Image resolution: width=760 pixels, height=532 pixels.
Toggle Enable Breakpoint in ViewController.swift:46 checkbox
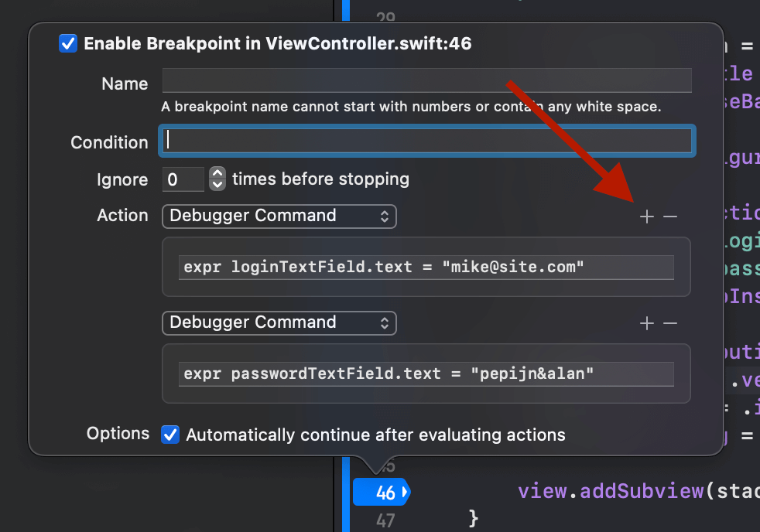coord(68,43)
